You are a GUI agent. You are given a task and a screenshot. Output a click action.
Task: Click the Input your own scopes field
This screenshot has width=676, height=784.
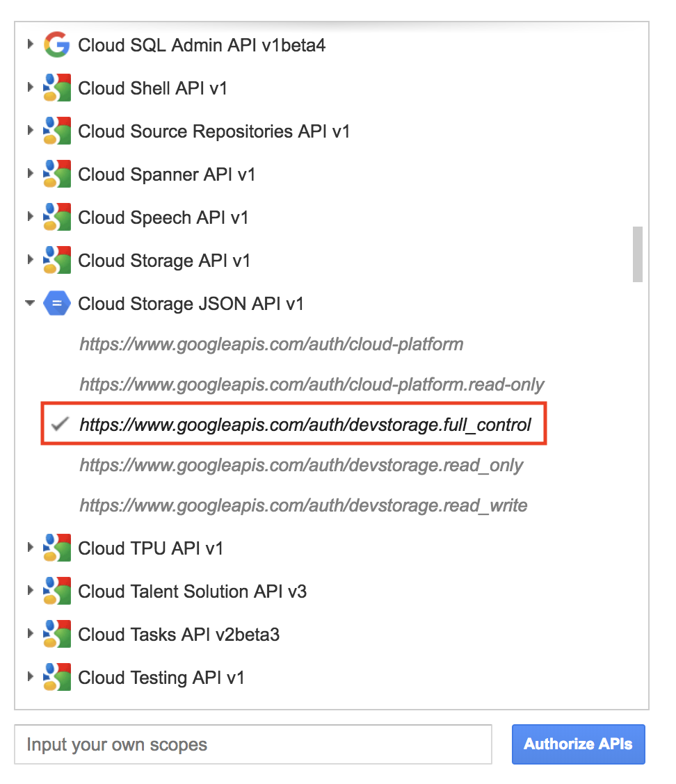(253, 744)
